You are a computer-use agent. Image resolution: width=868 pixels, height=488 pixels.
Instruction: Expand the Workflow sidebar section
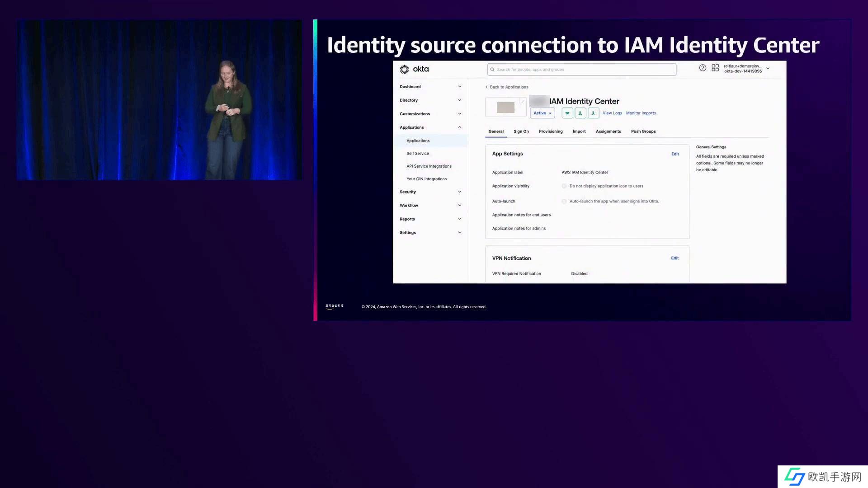[430, 206]
